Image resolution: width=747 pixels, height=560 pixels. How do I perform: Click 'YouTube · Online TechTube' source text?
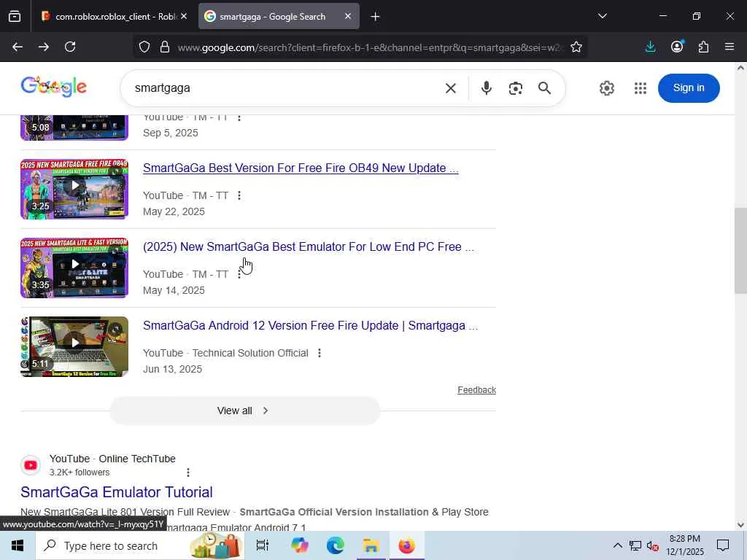click(112, 459)
